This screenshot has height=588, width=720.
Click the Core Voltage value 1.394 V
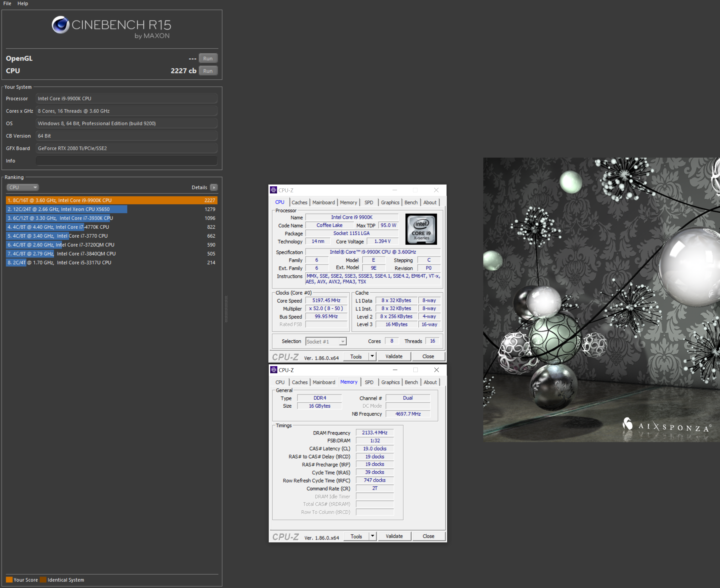382,241
